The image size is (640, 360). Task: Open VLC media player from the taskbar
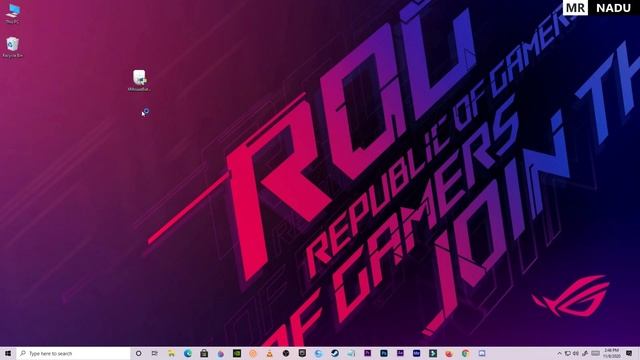[x=269, y=354]
